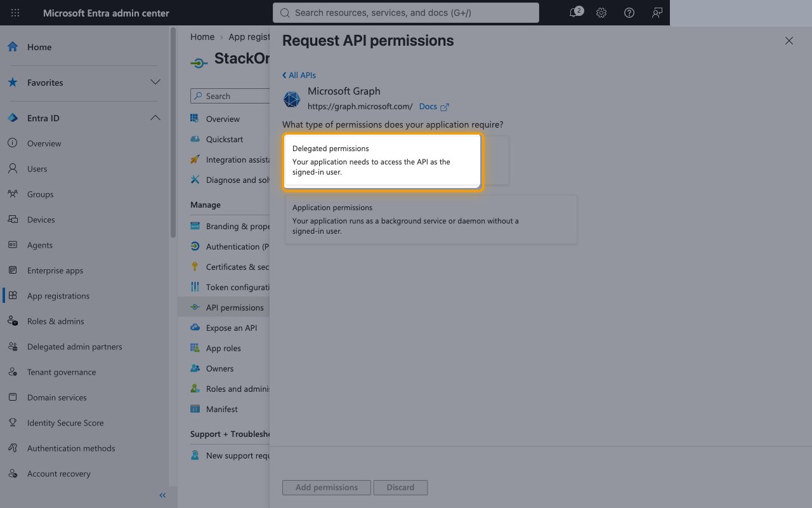Collapse the sidebar with double chevron
The width and height of the screenshot is (812, 508).
click(162, 495)
